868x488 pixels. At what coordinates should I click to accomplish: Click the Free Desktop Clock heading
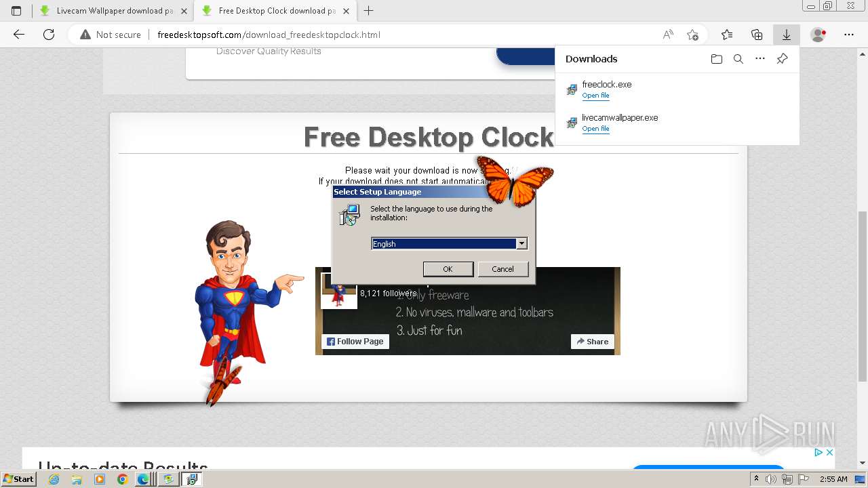click(x=429, y=137)
